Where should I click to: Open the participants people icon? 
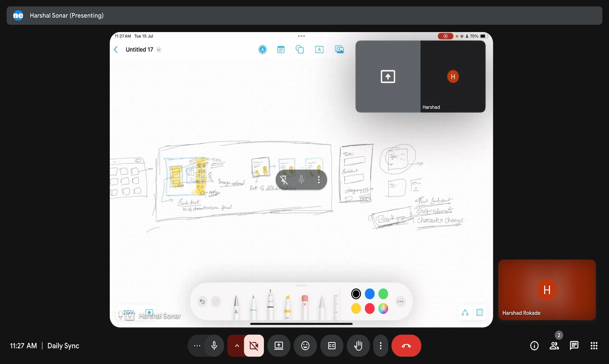(554, 346)
